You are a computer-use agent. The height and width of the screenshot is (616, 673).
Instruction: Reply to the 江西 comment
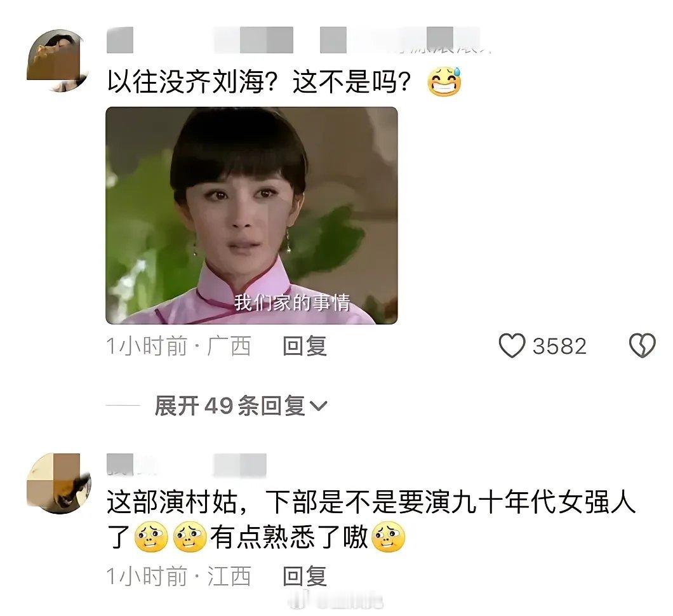coord(305,575)
